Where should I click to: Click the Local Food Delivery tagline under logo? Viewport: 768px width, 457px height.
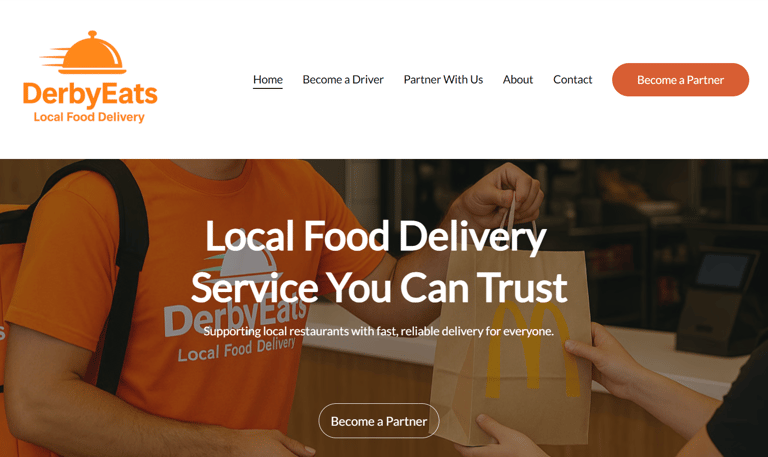tap(89, 118)
